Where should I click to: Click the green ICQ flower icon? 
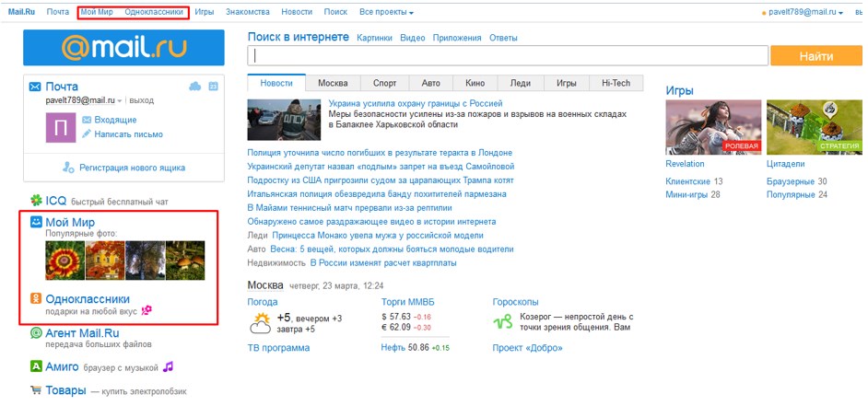[36, 200]
